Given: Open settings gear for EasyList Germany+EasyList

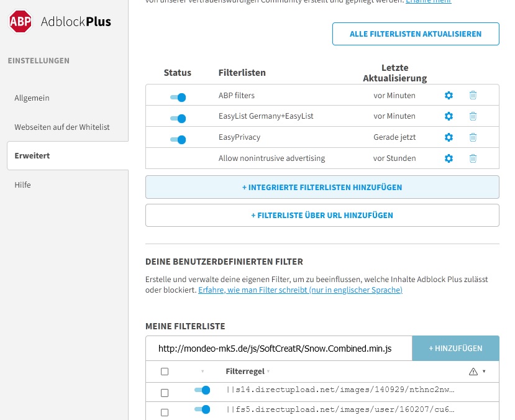Looking at the screenshot, I should (x=449, y=116).
